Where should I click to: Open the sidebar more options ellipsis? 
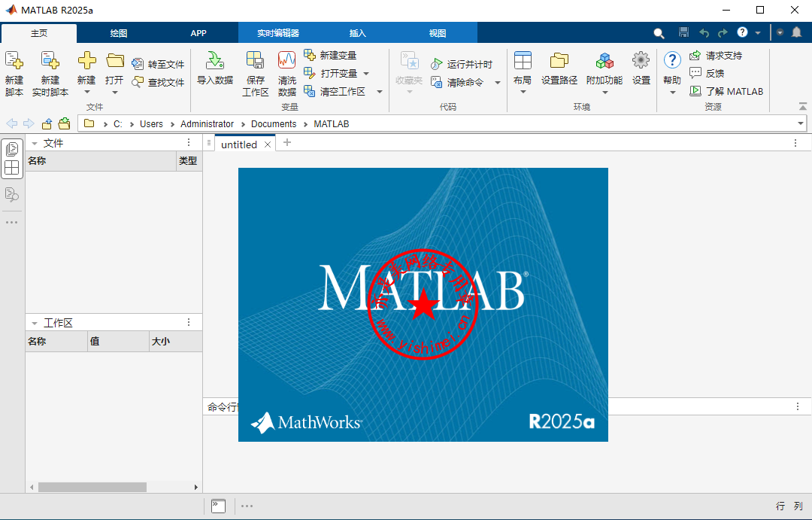point(11,223)
